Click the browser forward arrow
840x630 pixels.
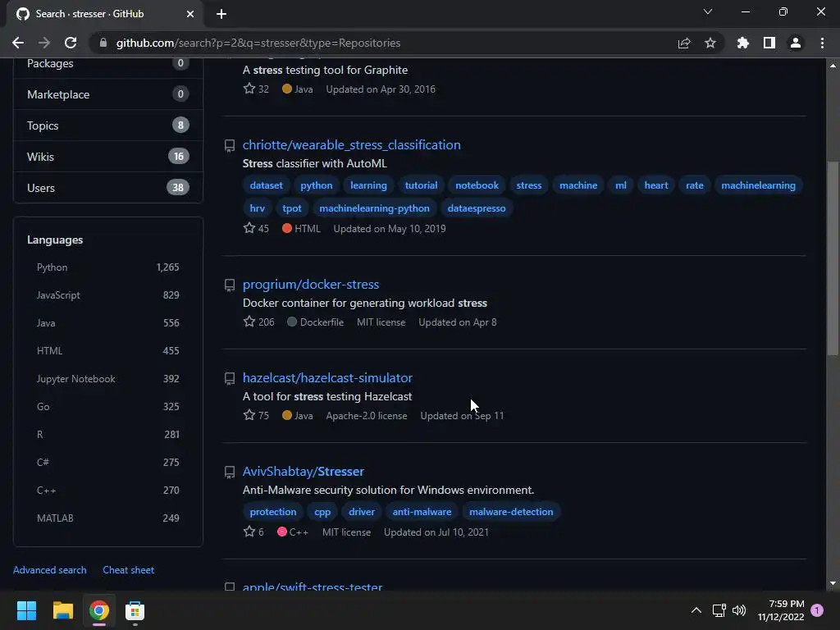tap(44, 43)
